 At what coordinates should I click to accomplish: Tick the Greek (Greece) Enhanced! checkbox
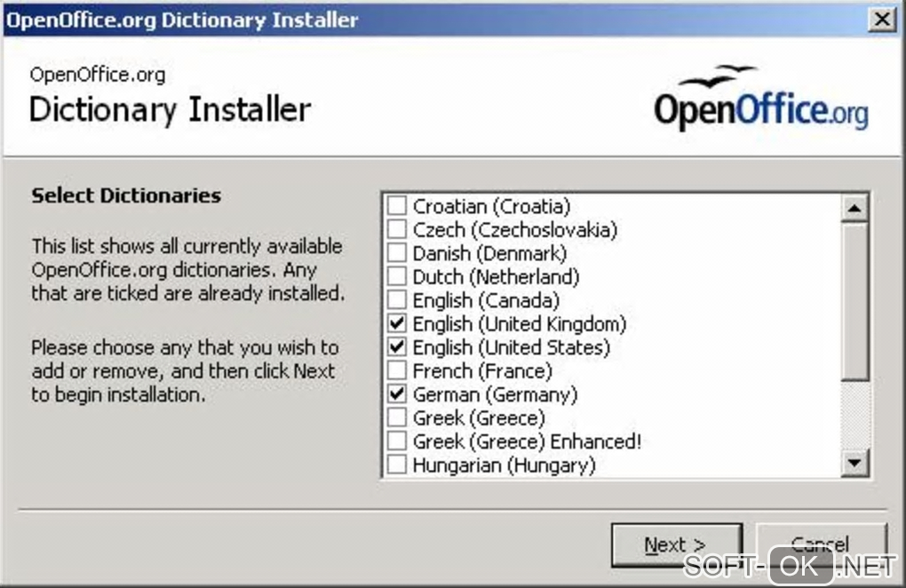click(x=397, y=441)
